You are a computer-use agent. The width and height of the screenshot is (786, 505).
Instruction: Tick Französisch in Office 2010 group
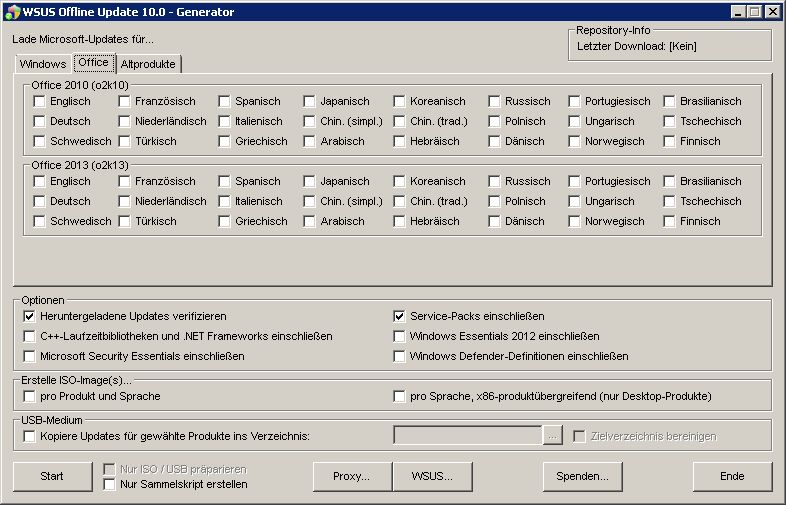point(124,101)
